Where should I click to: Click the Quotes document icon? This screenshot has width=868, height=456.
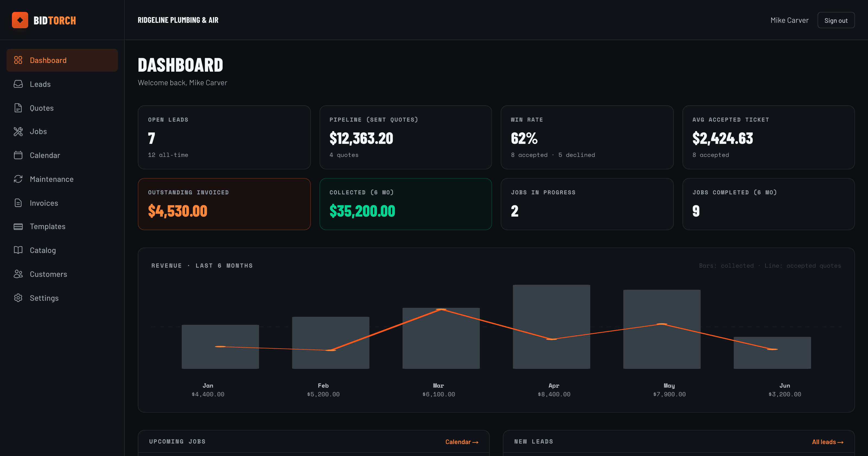(18, 108)
